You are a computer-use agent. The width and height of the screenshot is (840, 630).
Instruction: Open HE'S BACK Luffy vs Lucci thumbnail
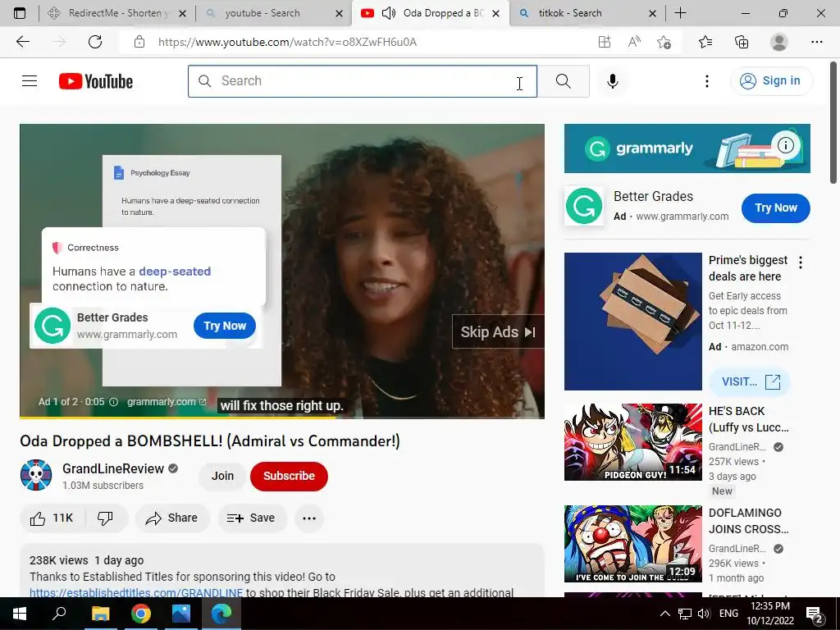632,442
